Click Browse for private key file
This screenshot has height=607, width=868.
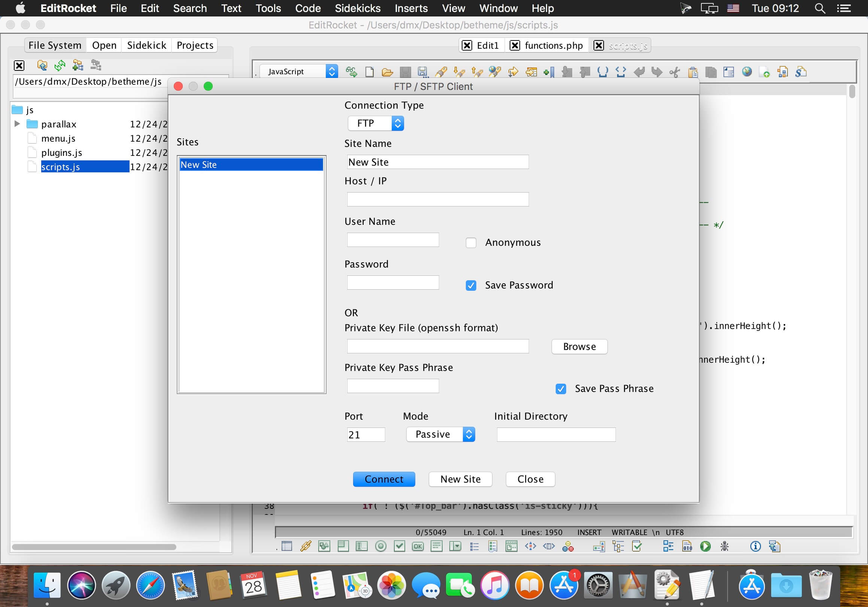pos(579,347)
